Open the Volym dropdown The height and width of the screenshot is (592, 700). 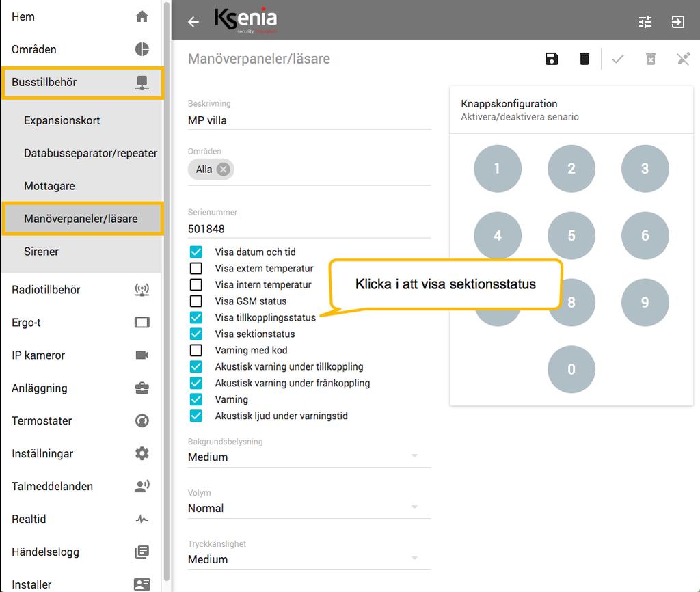click(309, 508)
